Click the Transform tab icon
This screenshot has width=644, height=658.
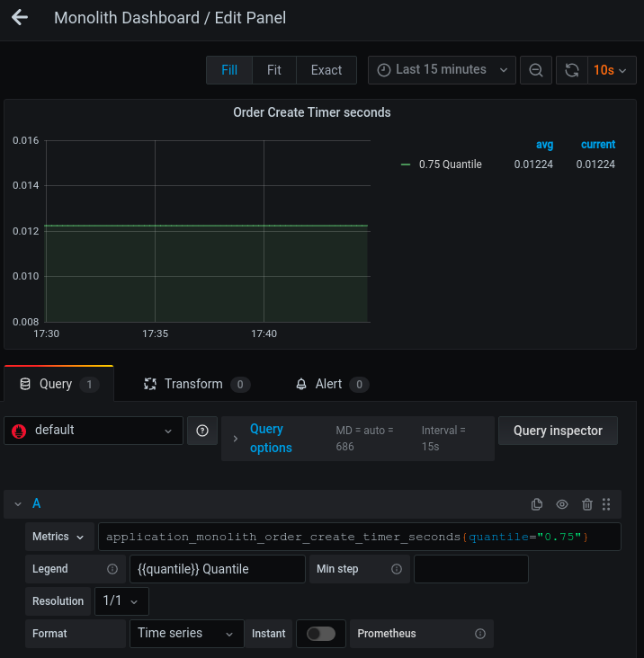(x=150, y=384)
